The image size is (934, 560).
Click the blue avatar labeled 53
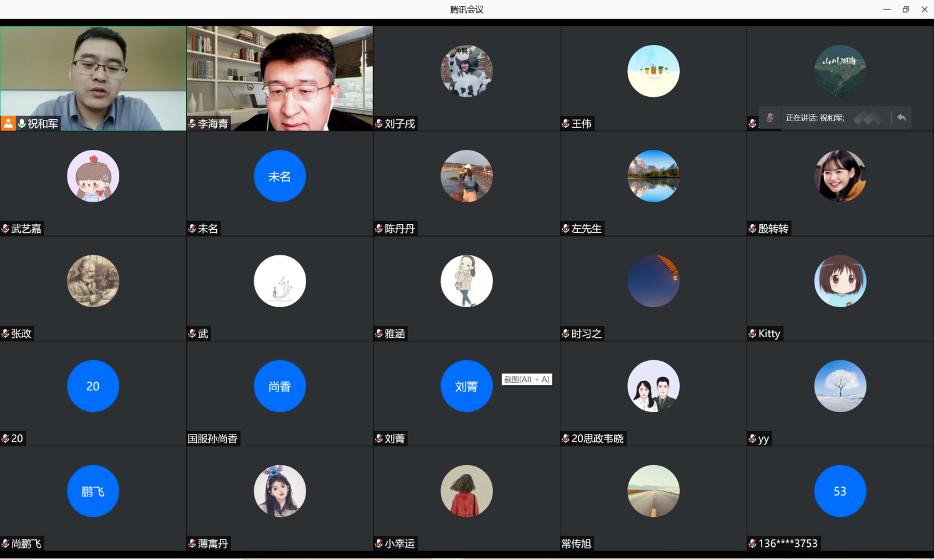coord(840,491)
